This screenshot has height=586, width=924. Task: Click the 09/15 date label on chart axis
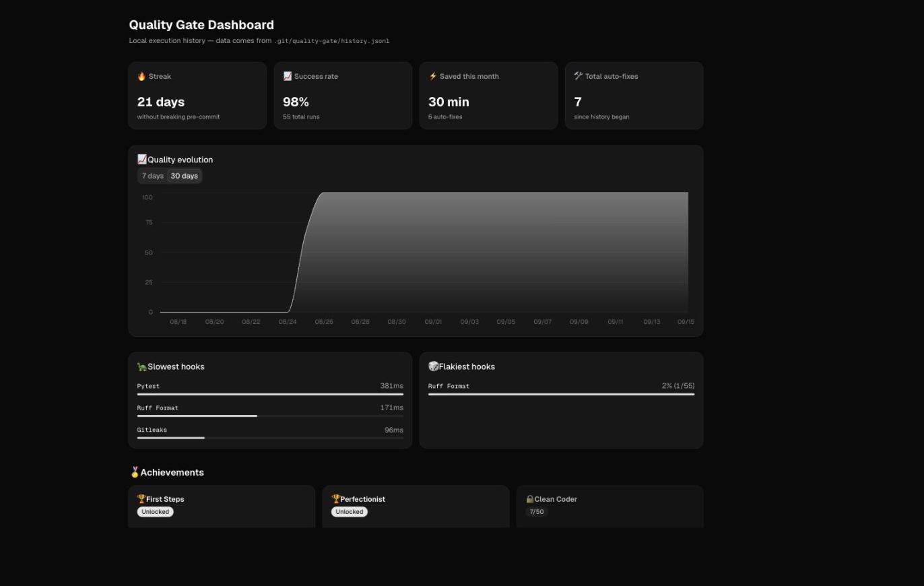[686, 322]
